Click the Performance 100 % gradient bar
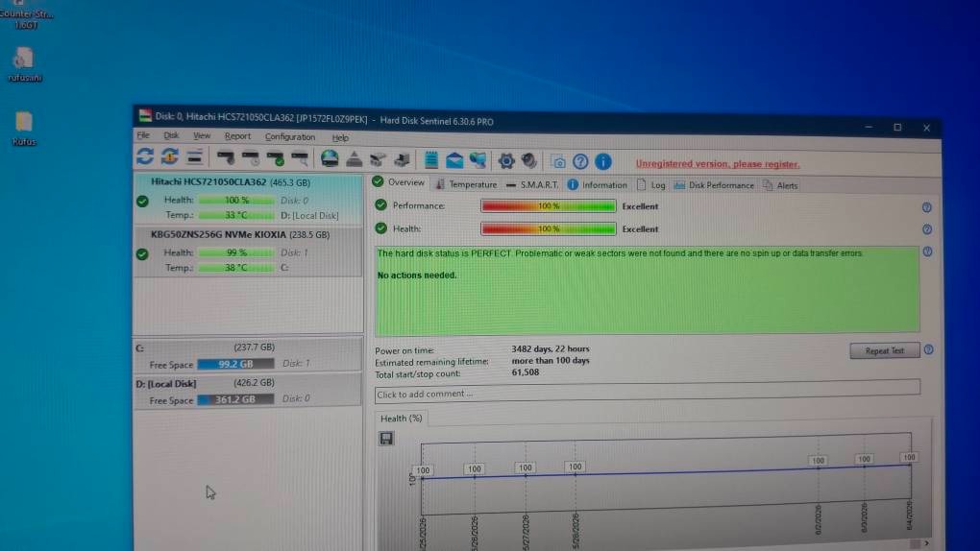 548,206
